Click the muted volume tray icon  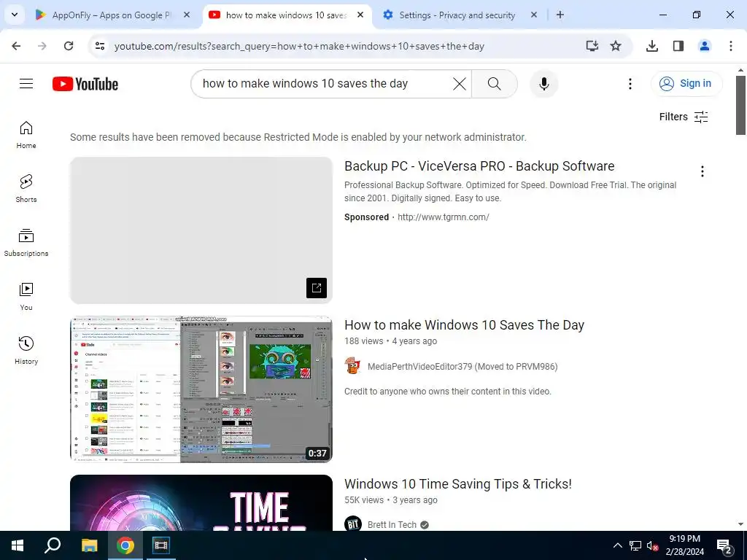[x=653, y=545]
